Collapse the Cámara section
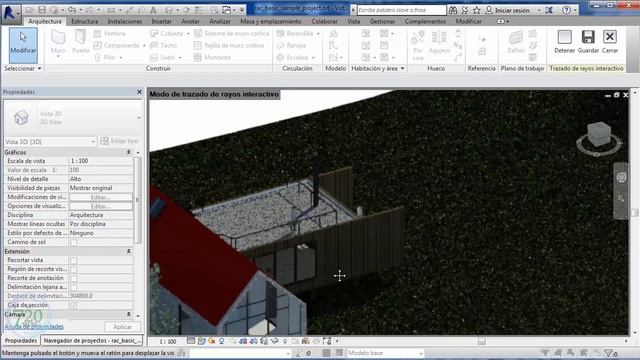 tap(129, 314)
